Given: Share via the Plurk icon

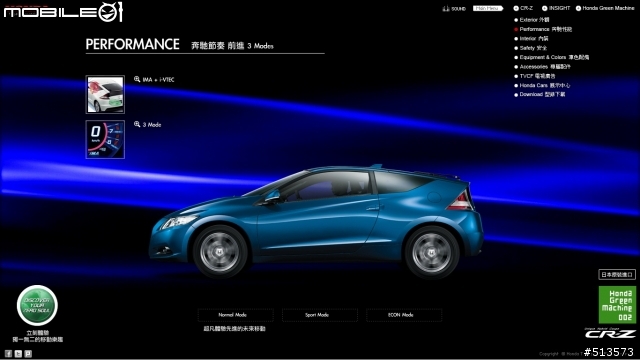Looking at the screenshot, I should coord(28,354).
